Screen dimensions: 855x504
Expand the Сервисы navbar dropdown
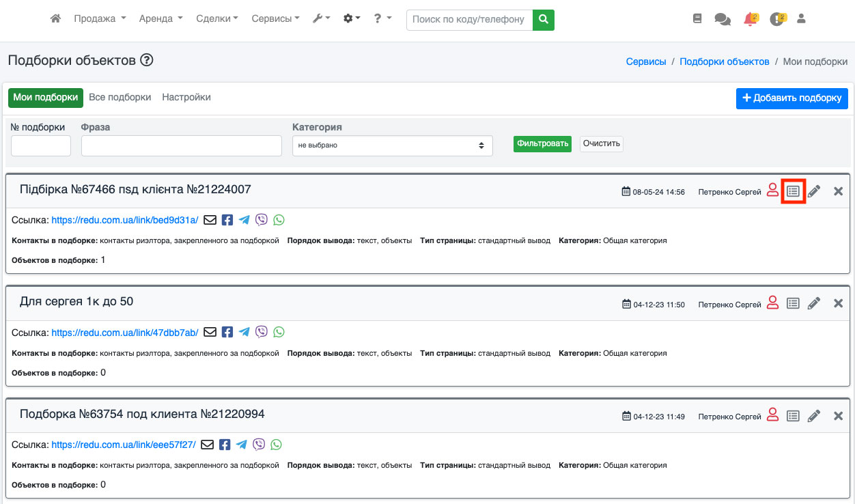pyautogui.click(x=275, y=19)
